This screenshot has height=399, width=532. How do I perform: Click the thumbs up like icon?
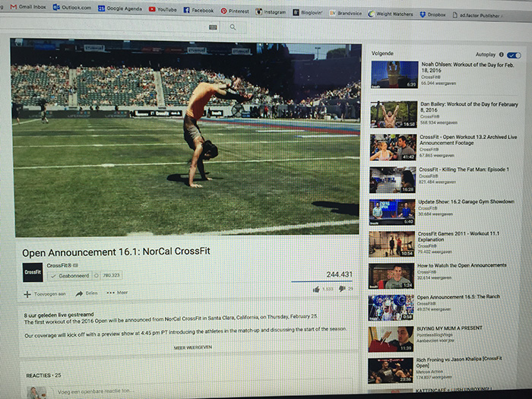[x=316, y=289]
